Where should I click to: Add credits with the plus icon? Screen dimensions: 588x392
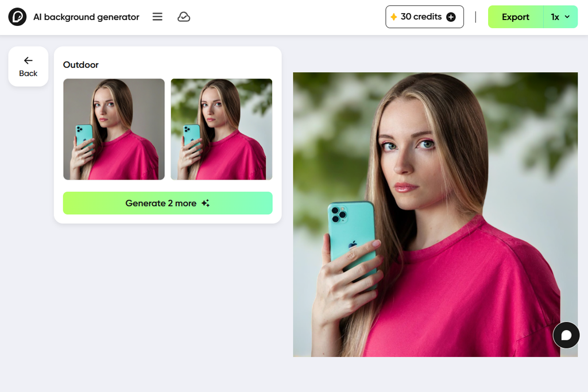pyautogui.click(x=451, y=17)
